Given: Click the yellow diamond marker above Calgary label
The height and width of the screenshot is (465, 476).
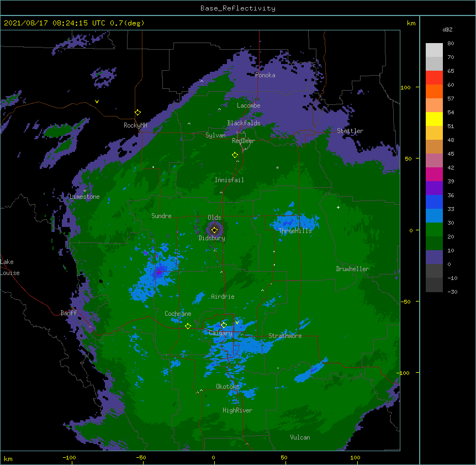Looking at the screenshot, I should pos(224,325).
